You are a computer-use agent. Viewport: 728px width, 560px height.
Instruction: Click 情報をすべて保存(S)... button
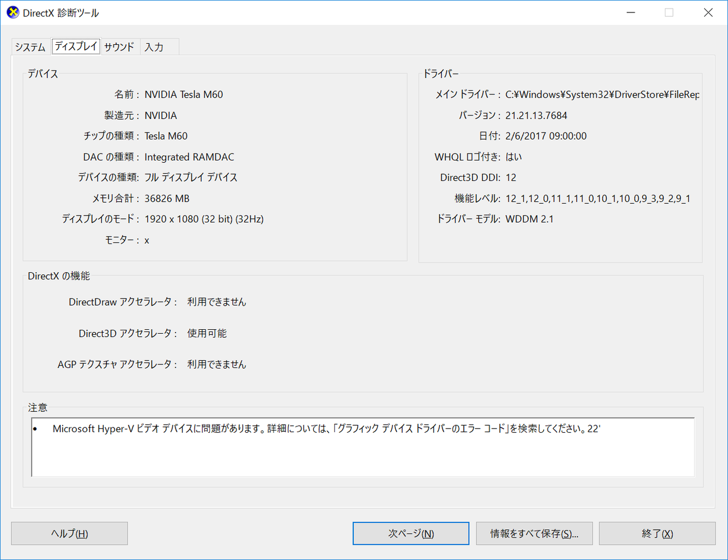coord(535,533)
